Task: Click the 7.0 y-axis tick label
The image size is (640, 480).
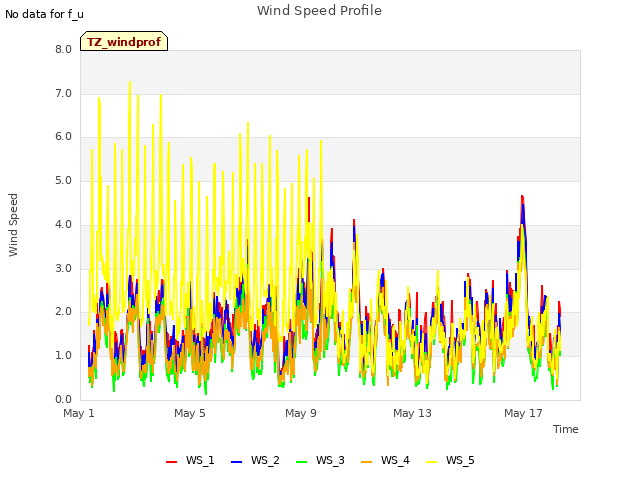Action: coord(64,93)
